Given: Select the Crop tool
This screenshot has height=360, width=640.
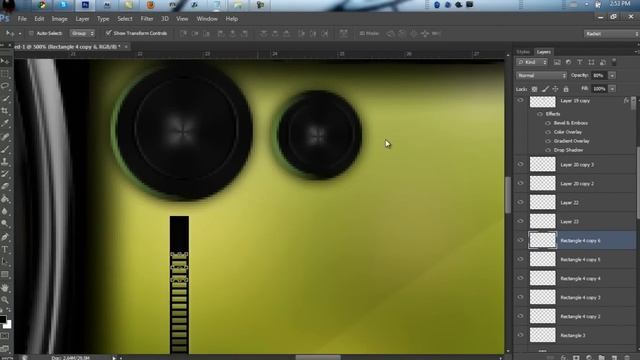Looking at the screenshot, I should point(5,111).
